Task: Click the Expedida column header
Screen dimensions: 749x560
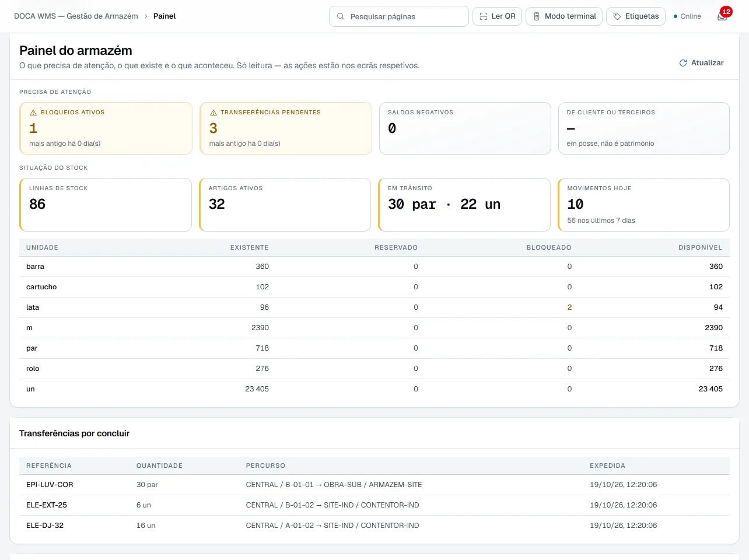Action: pyautogui.click(x=607, y=466)
